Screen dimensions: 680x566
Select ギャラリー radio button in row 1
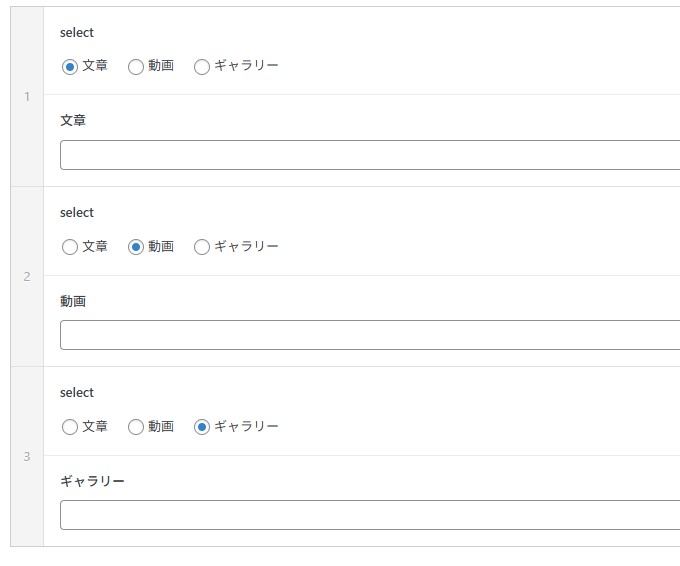pos(202,67)
